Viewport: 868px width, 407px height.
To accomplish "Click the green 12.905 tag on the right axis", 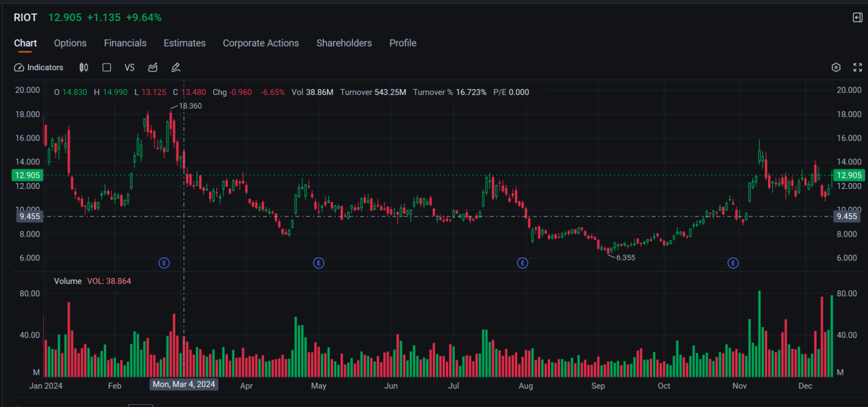I will [849, 175].
